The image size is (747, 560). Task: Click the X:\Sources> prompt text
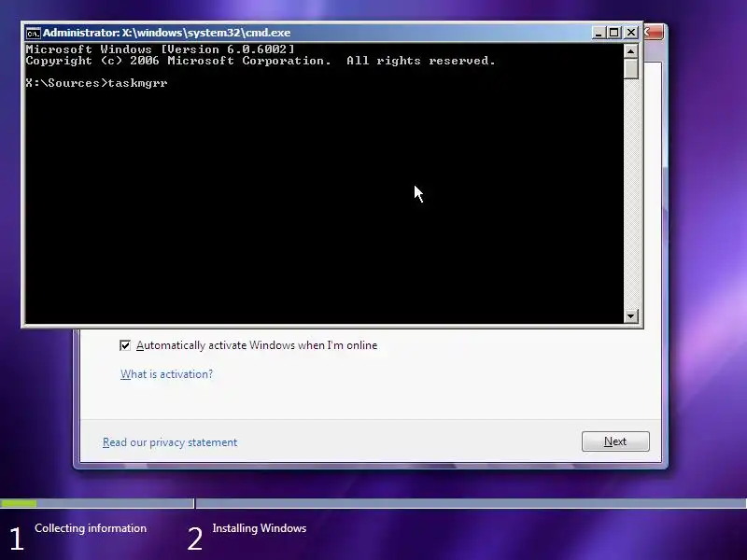[66, 83]
